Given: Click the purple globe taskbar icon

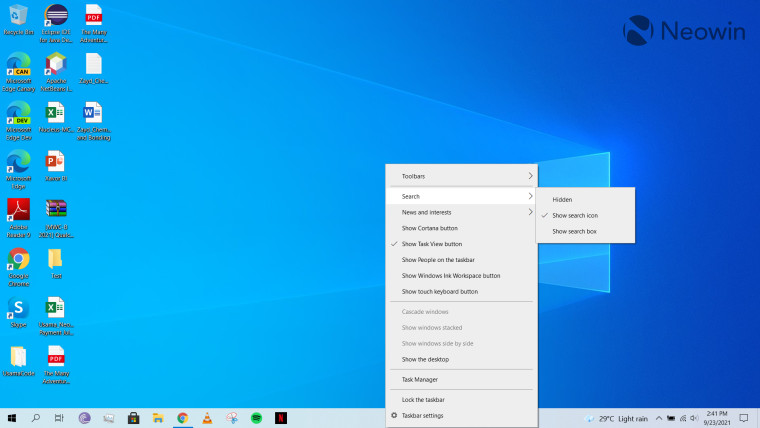Looking at the screenshot, I should [84, 418].
